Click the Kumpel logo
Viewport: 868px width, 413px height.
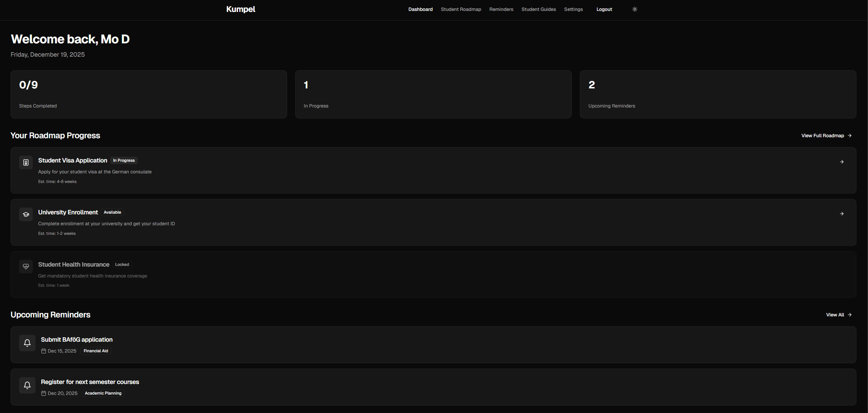pyautogui.click(x=241, y=9)
